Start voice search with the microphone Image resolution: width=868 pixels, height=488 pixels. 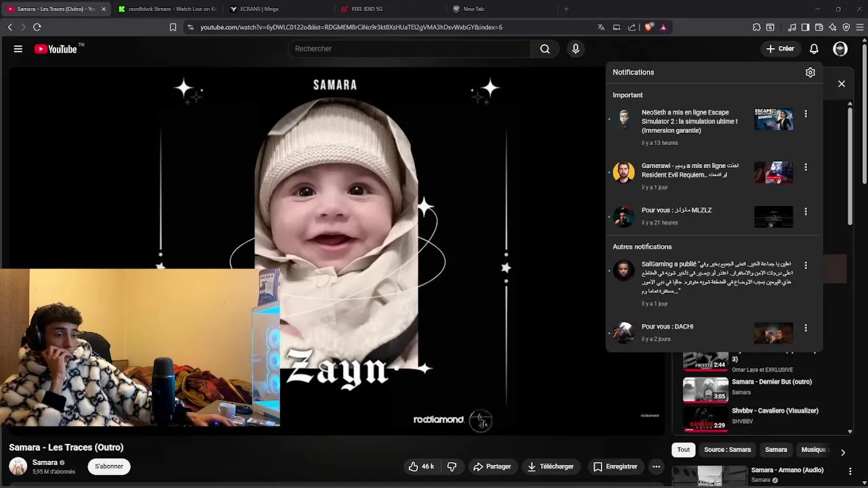click(x=576, y=49)
